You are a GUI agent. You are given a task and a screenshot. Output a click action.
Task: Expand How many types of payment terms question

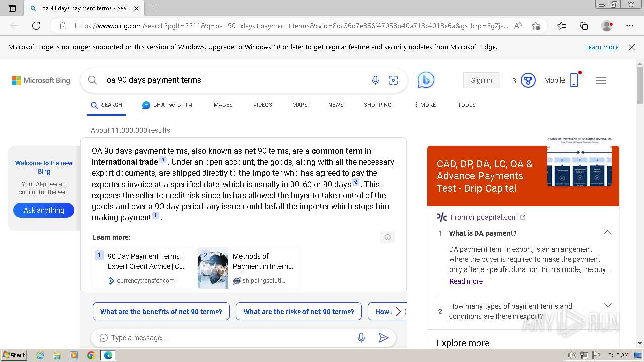pos(608,306)
